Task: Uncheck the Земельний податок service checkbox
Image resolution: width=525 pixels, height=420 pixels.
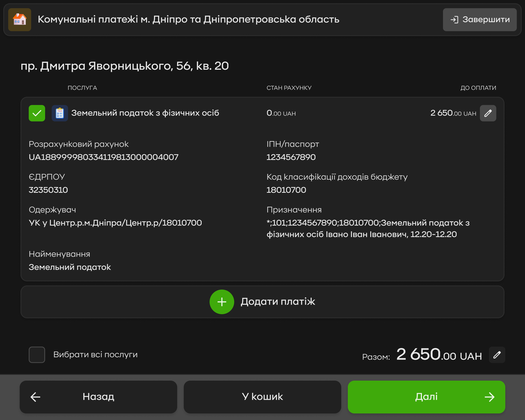Action: pos(37,113)
